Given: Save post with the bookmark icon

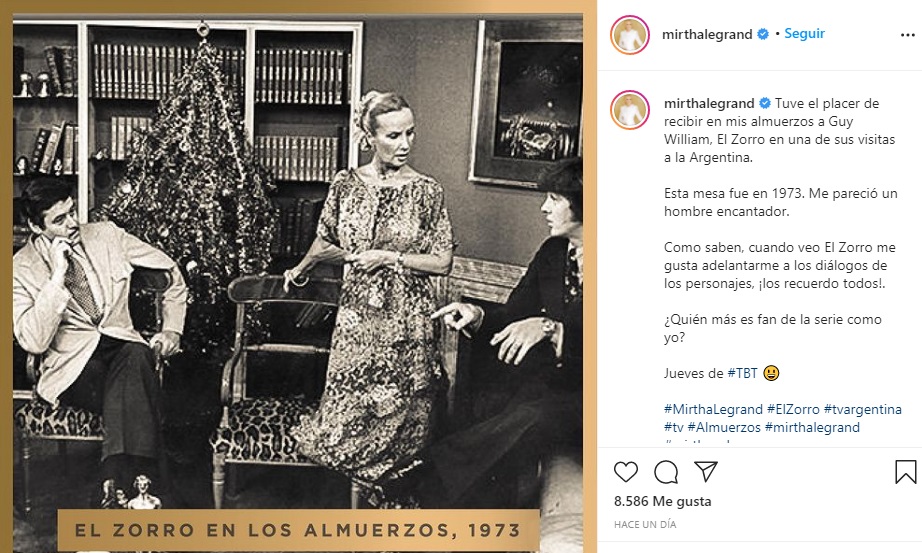Looking at the screenshot, I should [x=906, y=472].
